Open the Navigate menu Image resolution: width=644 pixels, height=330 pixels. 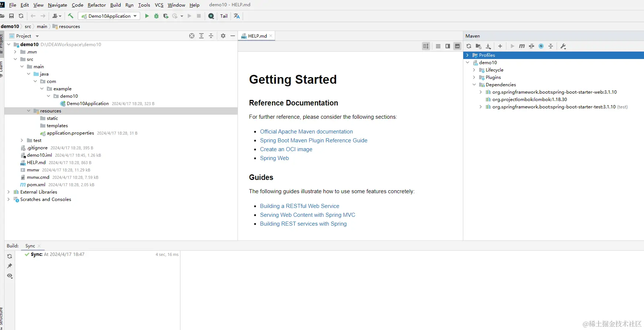(58, 5)
